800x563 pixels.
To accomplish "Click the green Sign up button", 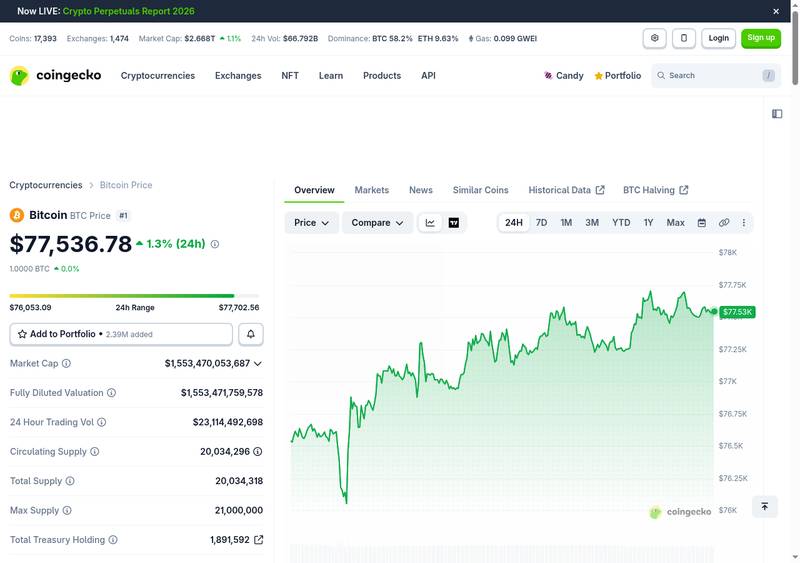I will point(761,38).
